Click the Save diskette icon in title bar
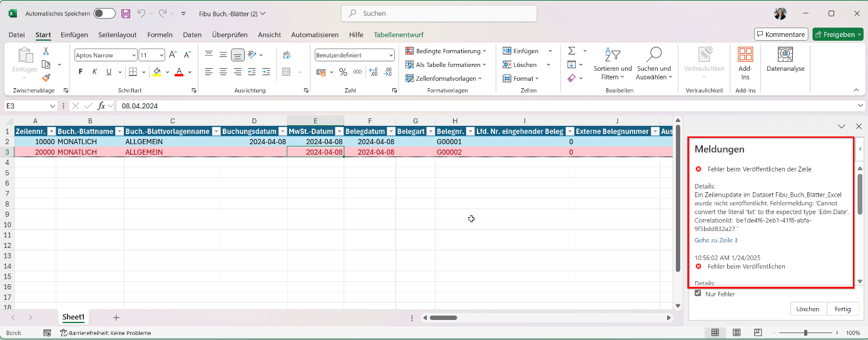Screen dimensions: 868x340 126,13
